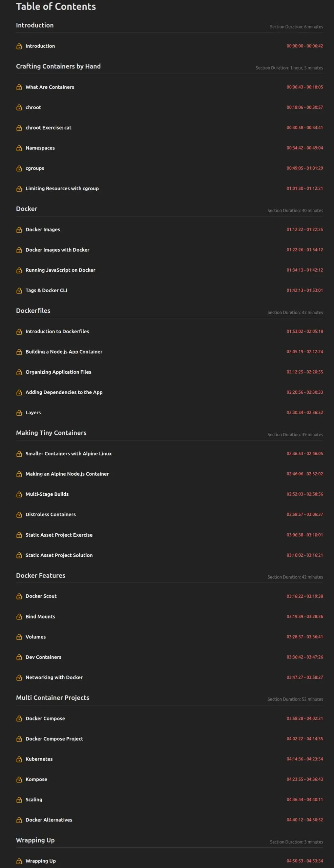Jump to timestamp 04:23:55 - 04:36:43
This screenshot has height=868, width=334.
(305, 779)
